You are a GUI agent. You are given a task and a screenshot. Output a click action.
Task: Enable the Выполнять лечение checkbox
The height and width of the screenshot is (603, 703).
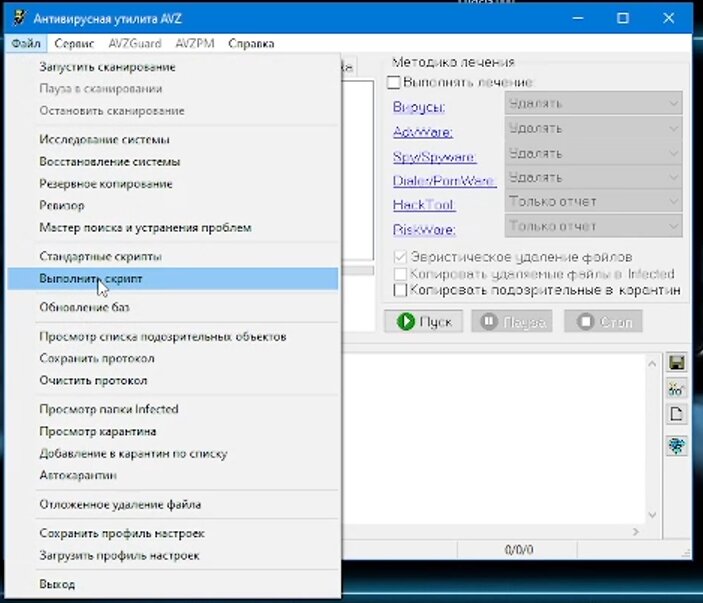pos(394,82)
